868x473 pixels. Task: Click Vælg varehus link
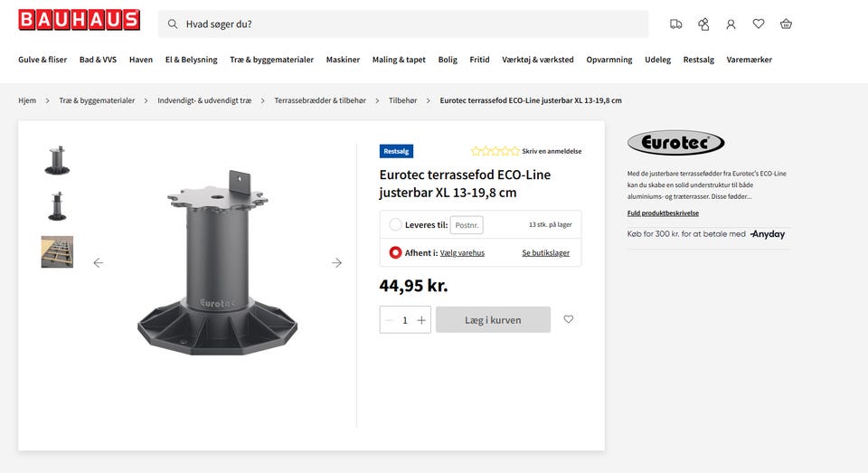pos(462,253)
